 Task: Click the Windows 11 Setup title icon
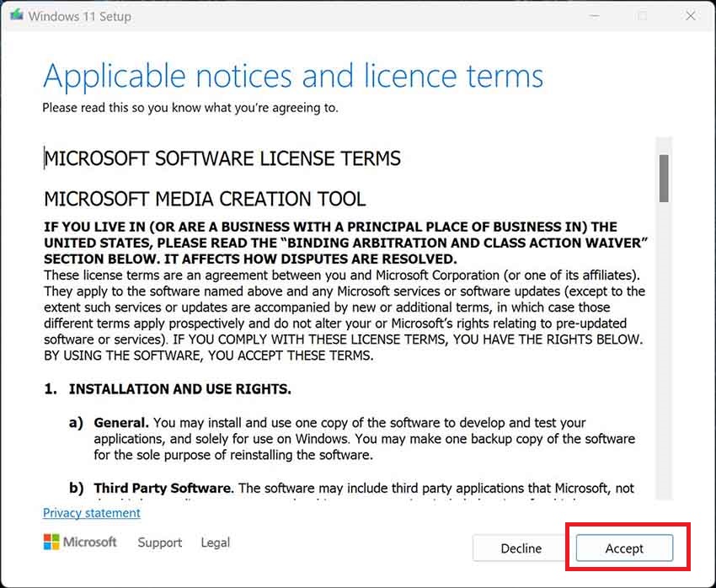17,15
